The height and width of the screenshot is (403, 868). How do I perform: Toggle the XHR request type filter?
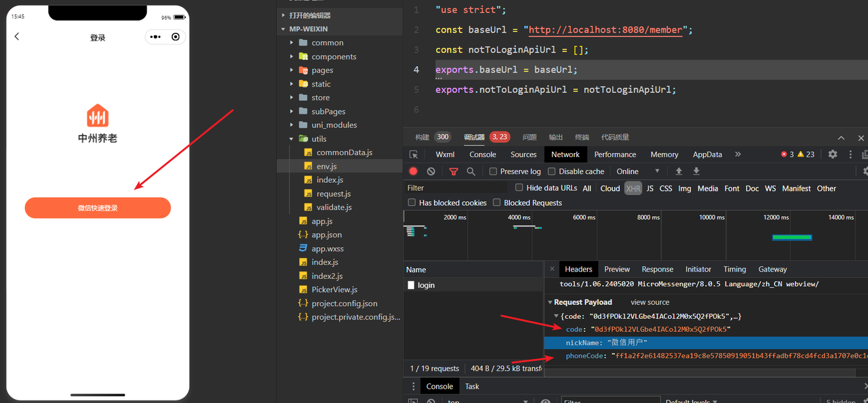(x=633, y=188)
